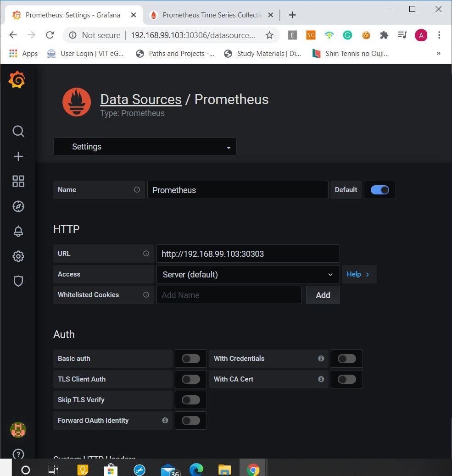Open Server Admin shield icon
This screenshot has width=452, height=476.
[x=18, y=281]
